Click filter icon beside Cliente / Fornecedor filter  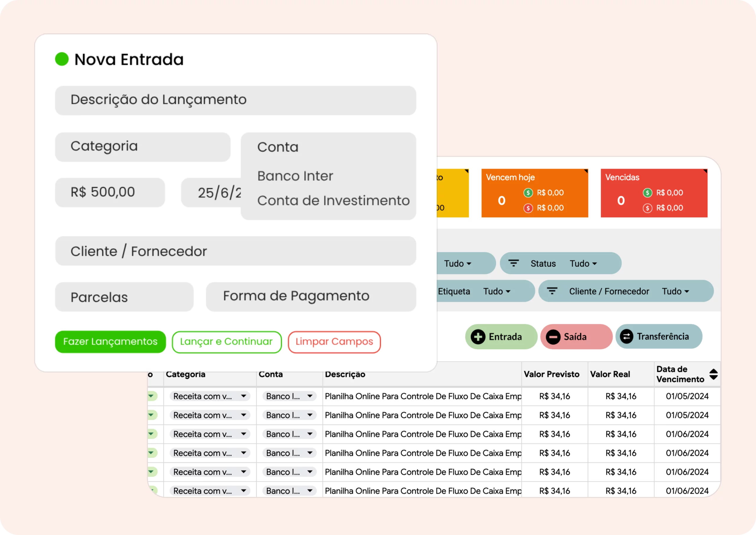(x=552, y=291)
